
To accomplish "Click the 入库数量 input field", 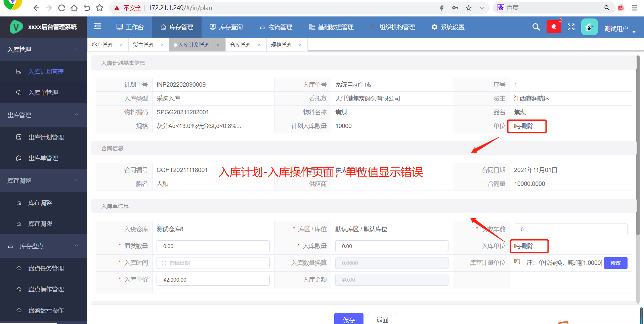I will (x=392, y=246).
